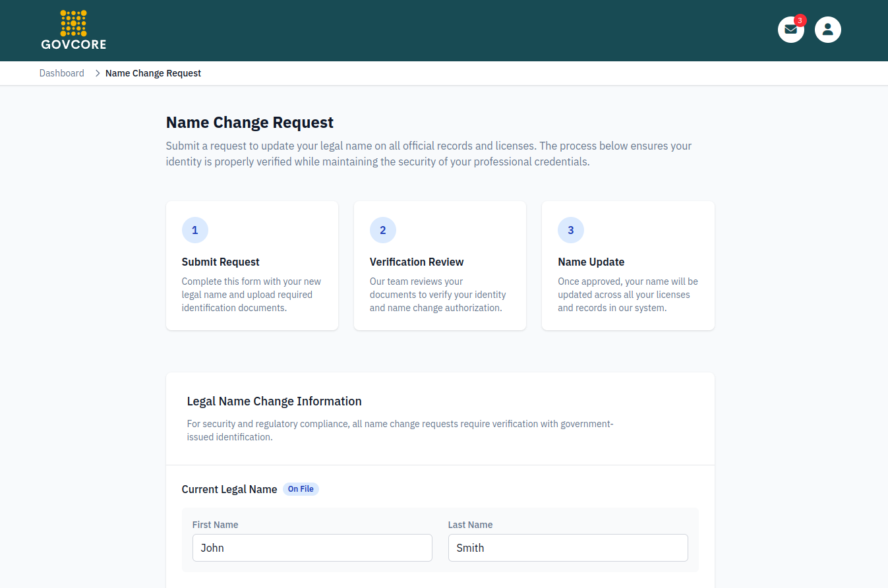Viewport: 888px width, 588px height.
Task: Click Name Update card description text
Action: 628,295
